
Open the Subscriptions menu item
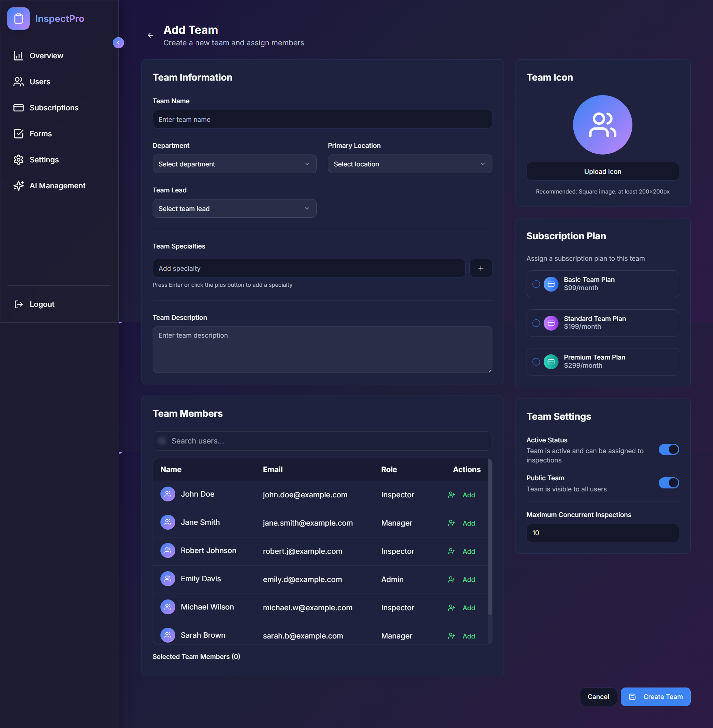[x=59, y=108]
